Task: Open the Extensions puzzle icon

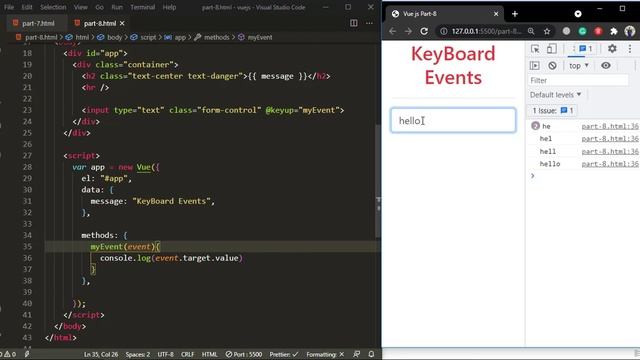Action: [613, 31]
